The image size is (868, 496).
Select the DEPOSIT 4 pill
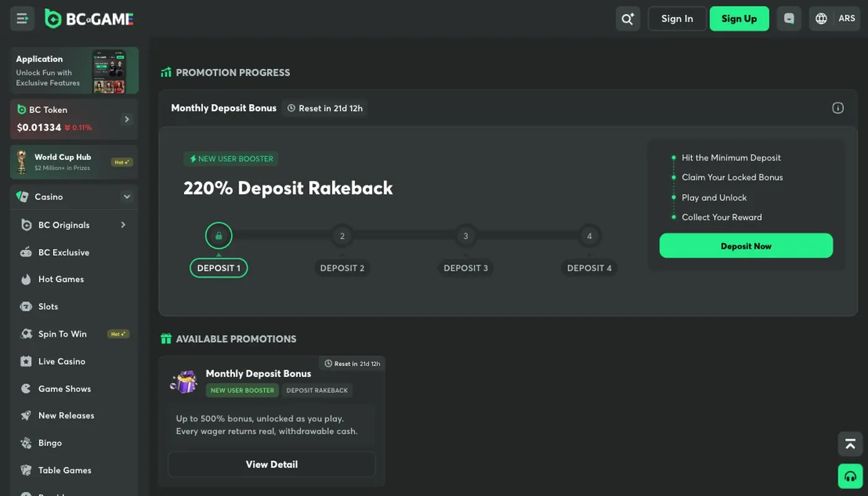[x=589, y=268]
